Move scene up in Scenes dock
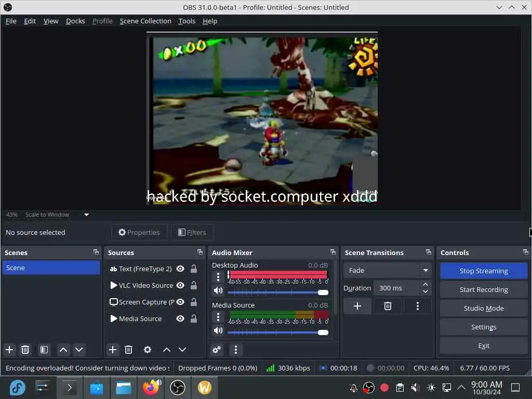532x399 pixels. tap(63, 350)
